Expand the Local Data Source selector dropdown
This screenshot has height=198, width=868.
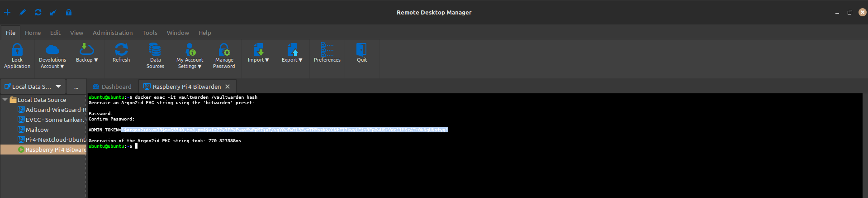[x=58, y=87]
